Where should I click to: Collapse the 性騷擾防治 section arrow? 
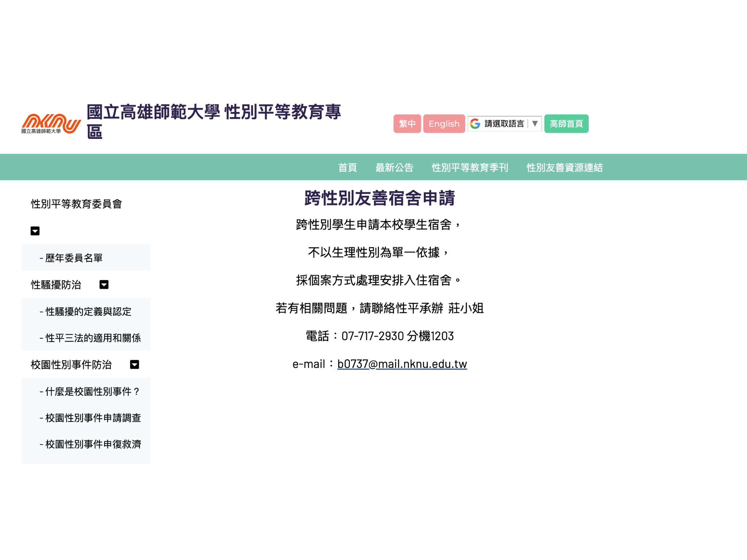104,284
